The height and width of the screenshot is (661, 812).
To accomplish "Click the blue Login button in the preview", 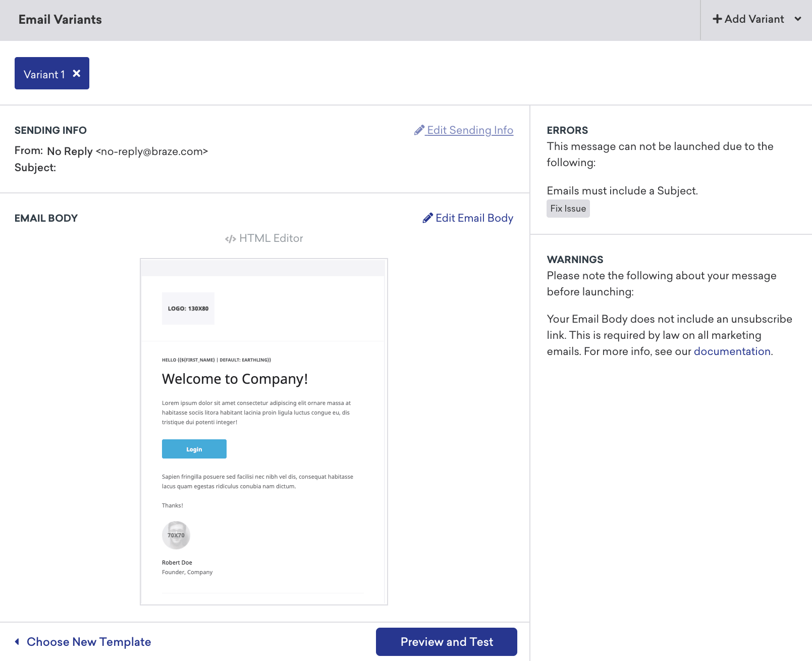I will tap(194, 448).
